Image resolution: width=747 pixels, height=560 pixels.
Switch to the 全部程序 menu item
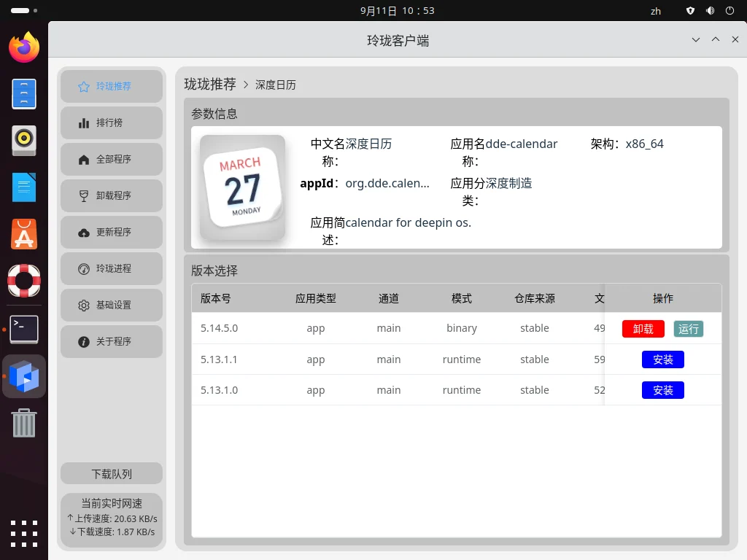pos(112,160)
